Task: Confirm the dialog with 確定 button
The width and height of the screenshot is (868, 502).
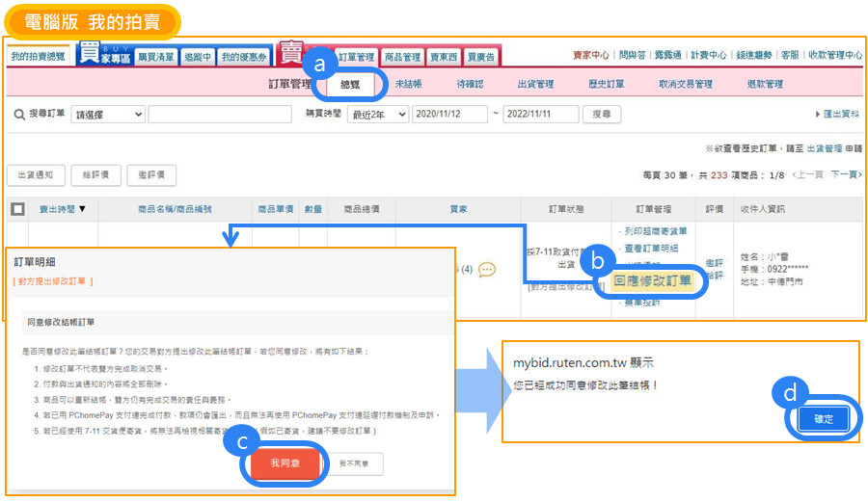Action: (822, 419)
